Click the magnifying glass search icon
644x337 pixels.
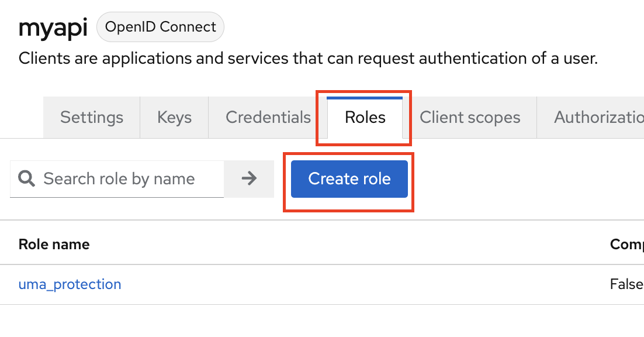pos(26,178)
